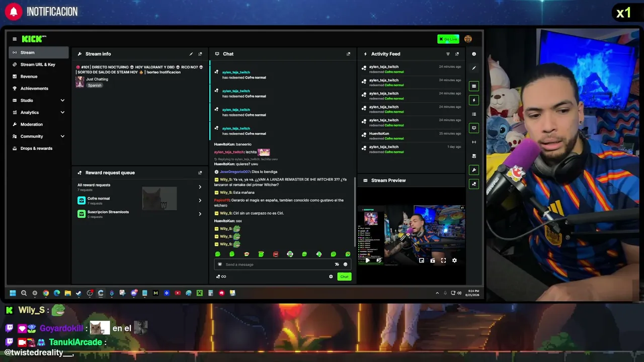Open Stream URL & Key page
644x362 pixels.
(x=39, y=64)
